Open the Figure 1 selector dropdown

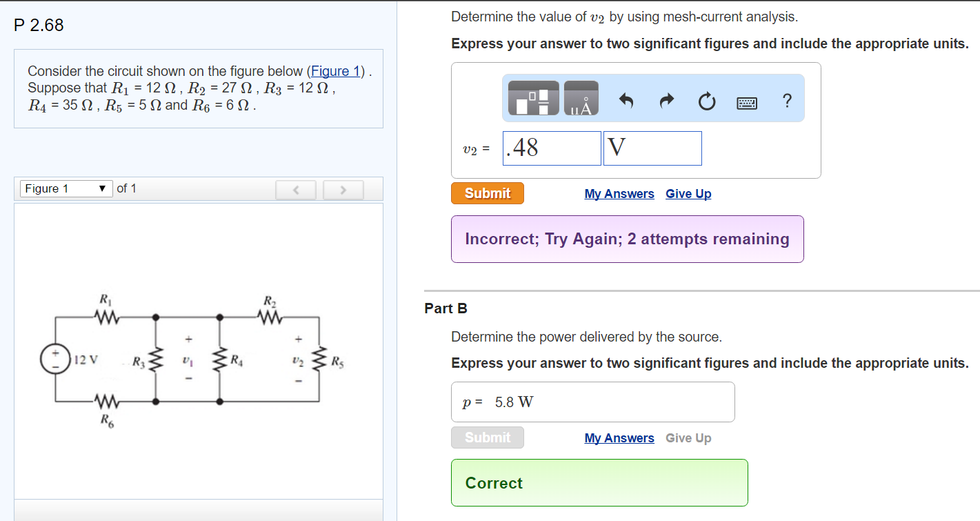pos(66,188)
